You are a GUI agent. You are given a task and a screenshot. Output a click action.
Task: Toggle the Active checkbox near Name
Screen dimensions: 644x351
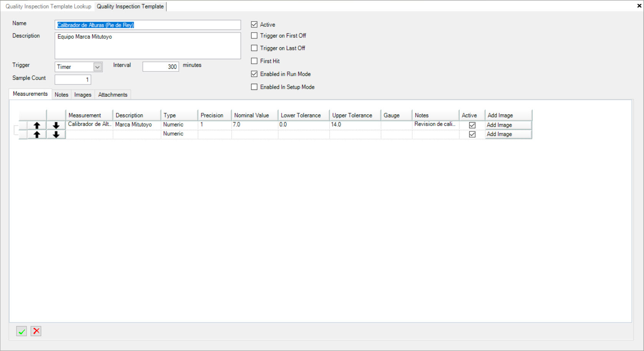click(x=254, y=24)
